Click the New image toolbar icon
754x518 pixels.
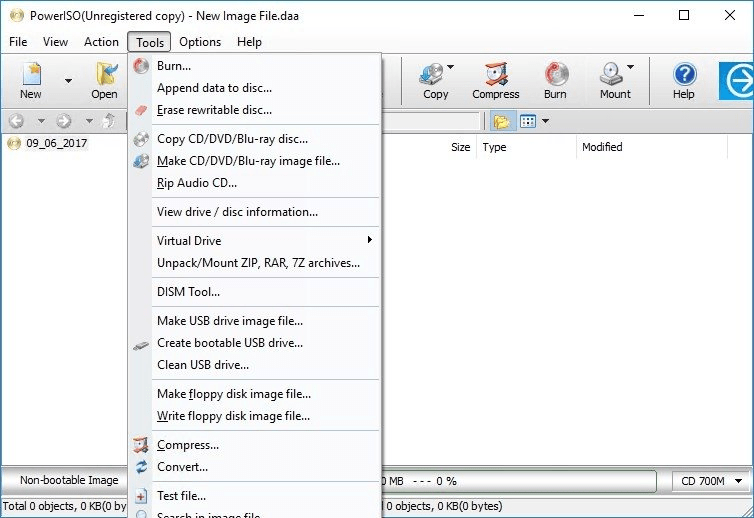click(31, 80)
